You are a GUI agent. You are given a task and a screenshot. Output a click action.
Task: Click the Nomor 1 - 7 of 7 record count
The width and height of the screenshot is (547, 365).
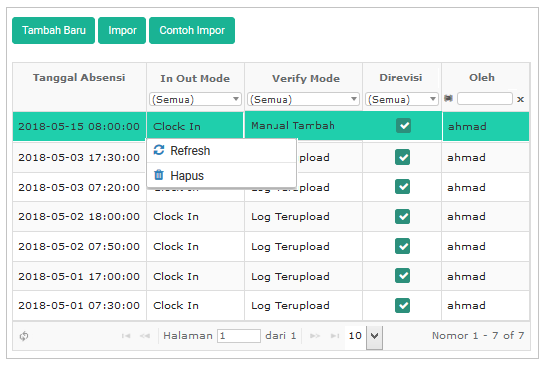tap(478, 336)
